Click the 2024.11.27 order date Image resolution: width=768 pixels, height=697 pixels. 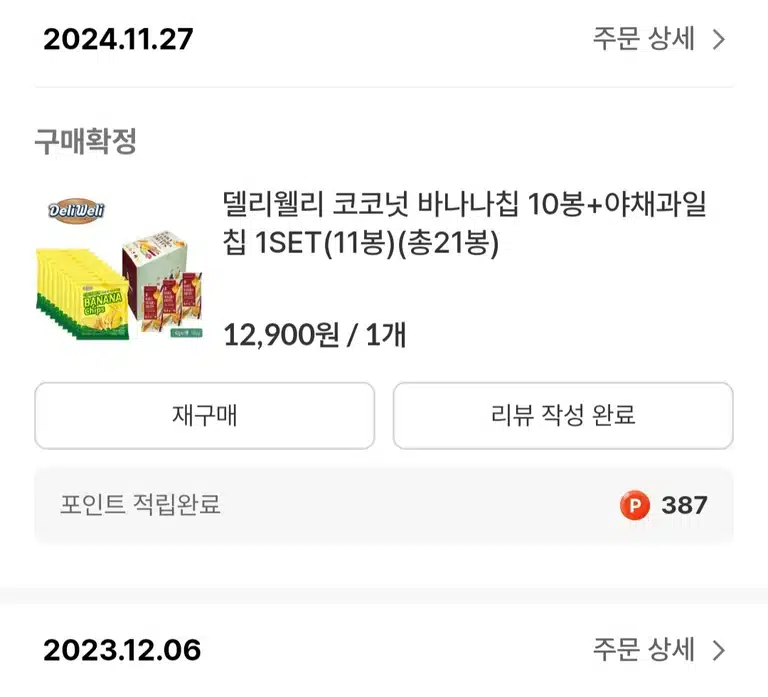point(118,39)
